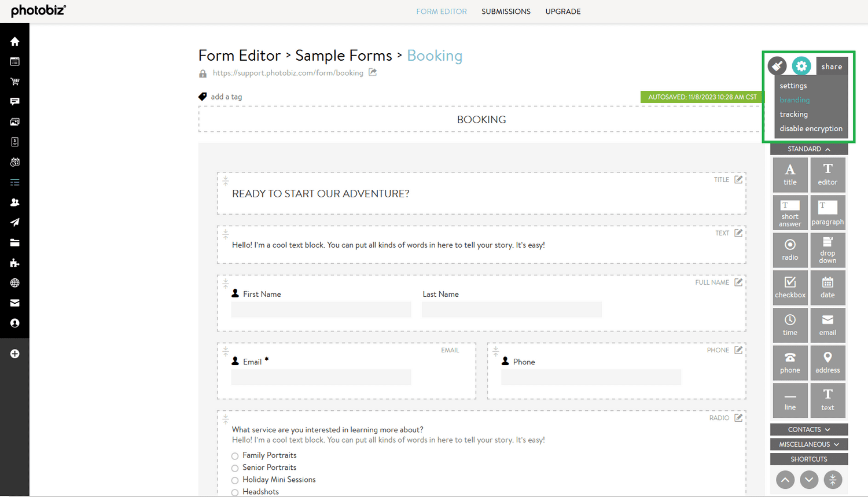868x497 pixels.
Task: Choose Senior Portraits service option
Action: 234,467
